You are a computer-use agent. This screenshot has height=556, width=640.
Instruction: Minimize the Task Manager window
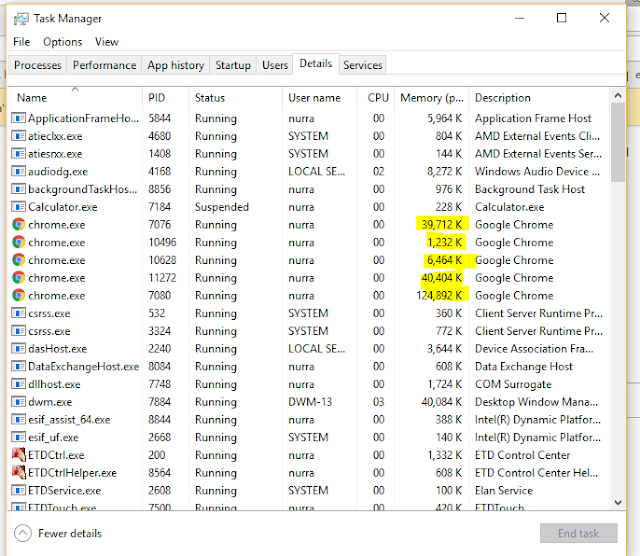click(x=520, y=18)
